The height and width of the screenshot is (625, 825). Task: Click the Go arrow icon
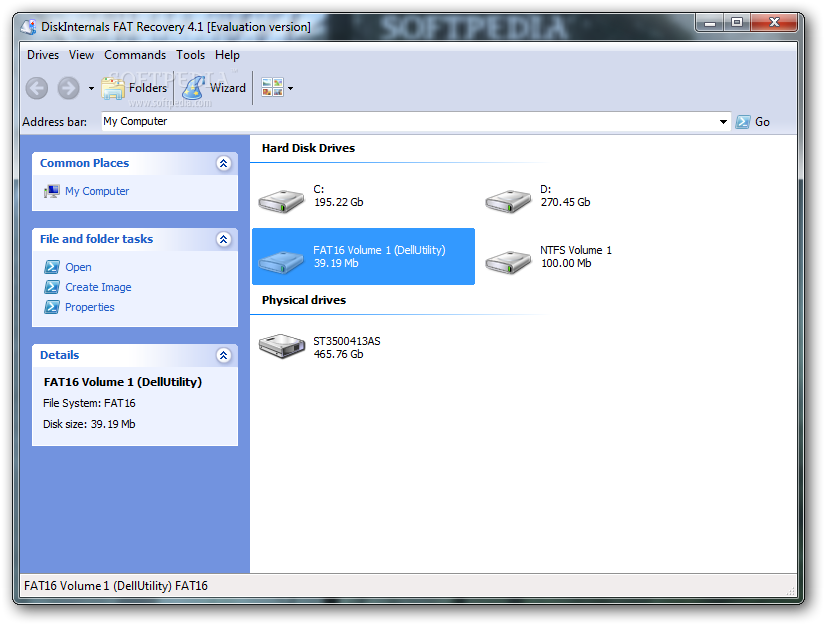743,122
